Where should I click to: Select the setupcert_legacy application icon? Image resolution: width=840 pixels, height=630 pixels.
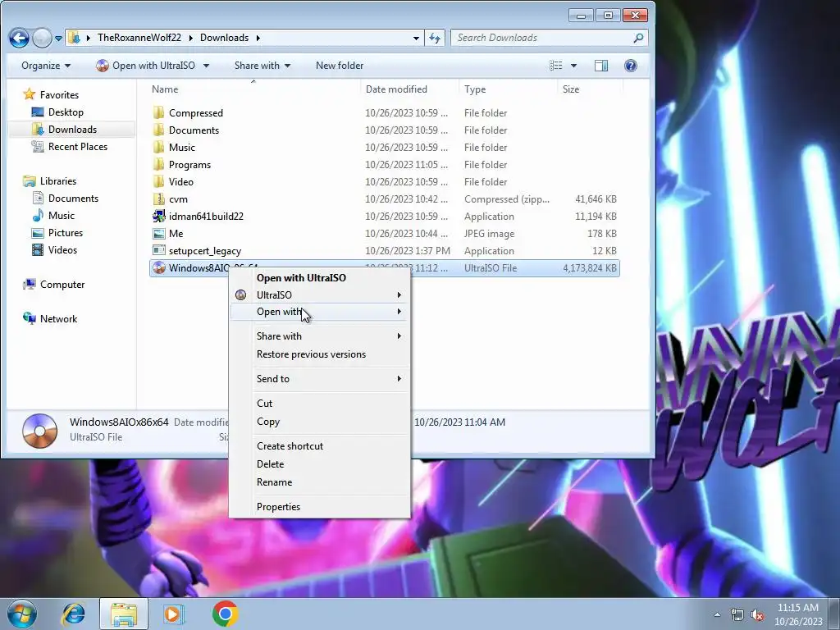point(158,251)
